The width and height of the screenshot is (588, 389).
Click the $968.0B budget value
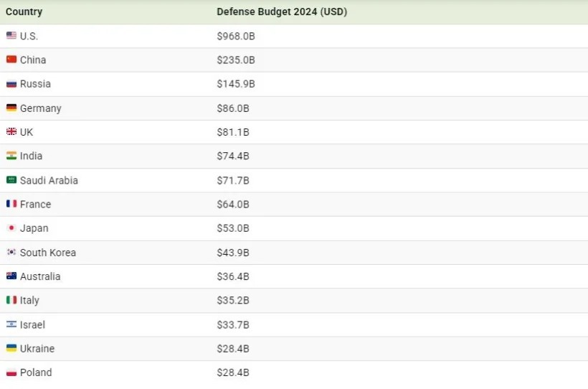(236, 36)
